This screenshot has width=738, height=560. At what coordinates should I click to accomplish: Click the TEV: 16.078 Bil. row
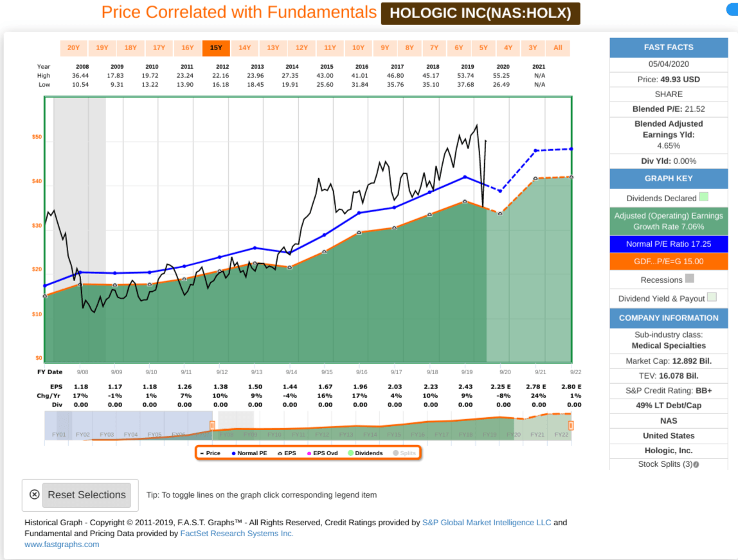[x=669, y=375]
